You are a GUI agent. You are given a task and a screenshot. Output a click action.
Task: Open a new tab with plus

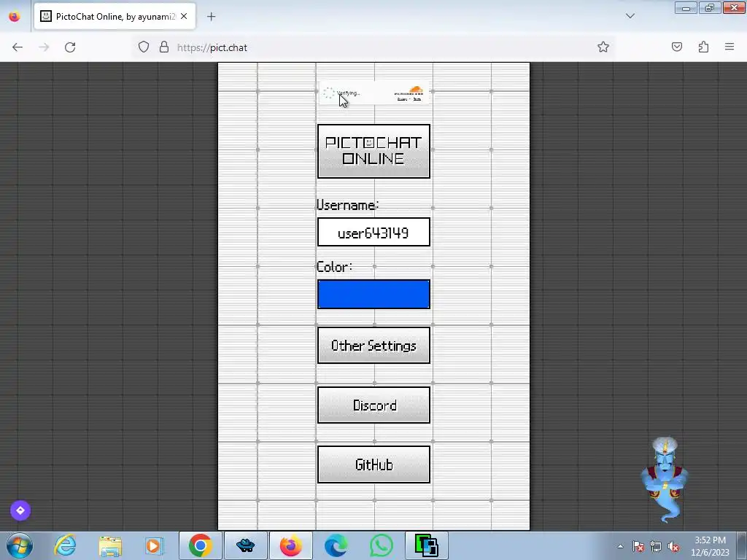click(211, 17)
